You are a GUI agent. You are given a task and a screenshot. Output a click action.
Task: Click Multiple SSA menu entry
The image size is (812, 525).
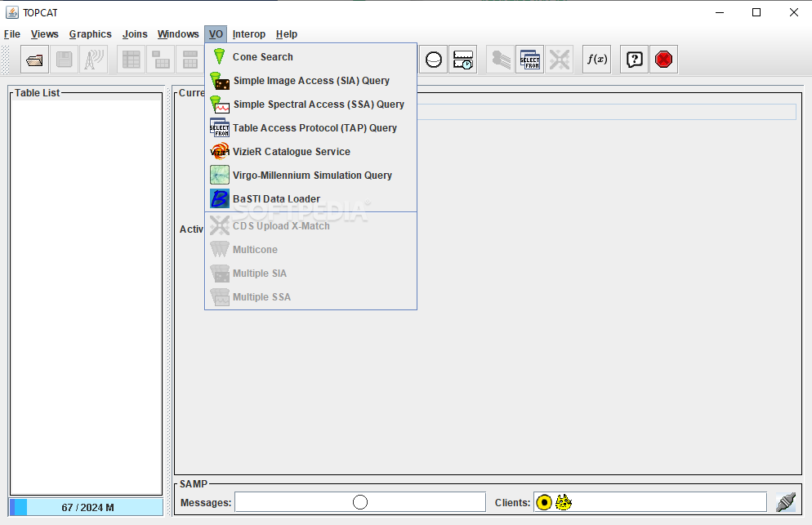[310, 297]
